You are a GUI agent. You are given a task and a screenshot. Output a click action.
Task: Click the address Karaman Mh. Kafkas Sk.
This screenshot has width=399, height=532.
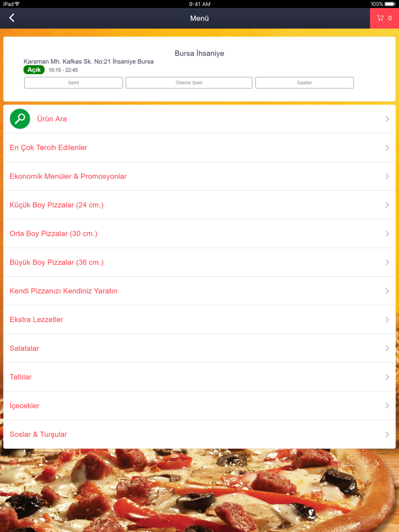click(x=88, y=62)
